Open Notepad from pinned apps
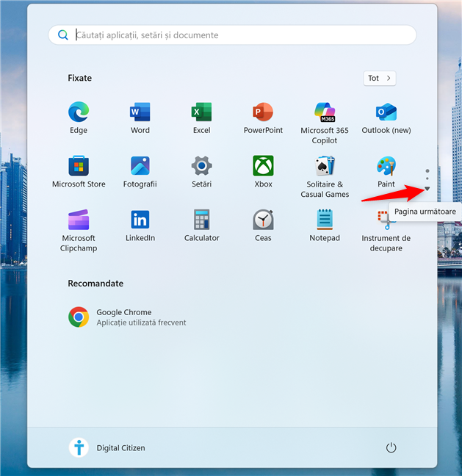This screenshot has height=476, width=462. tap(325, 226)
